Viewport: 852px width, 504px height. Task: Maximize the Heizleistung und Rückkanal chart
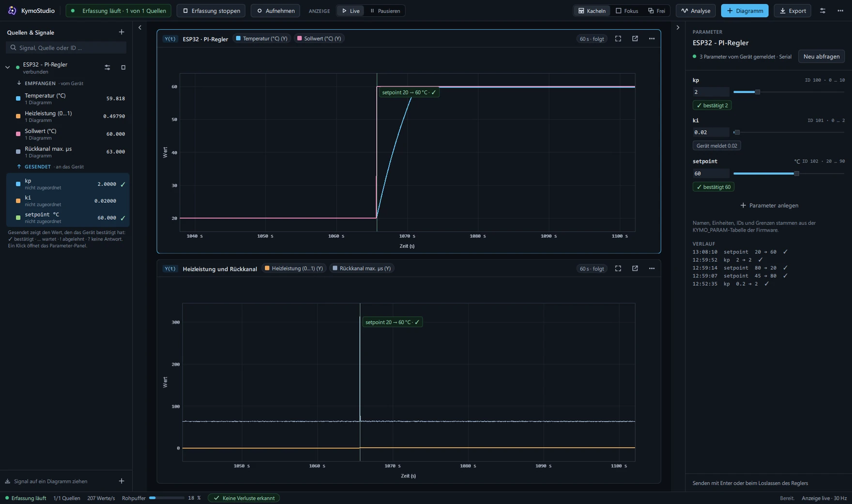618,268
